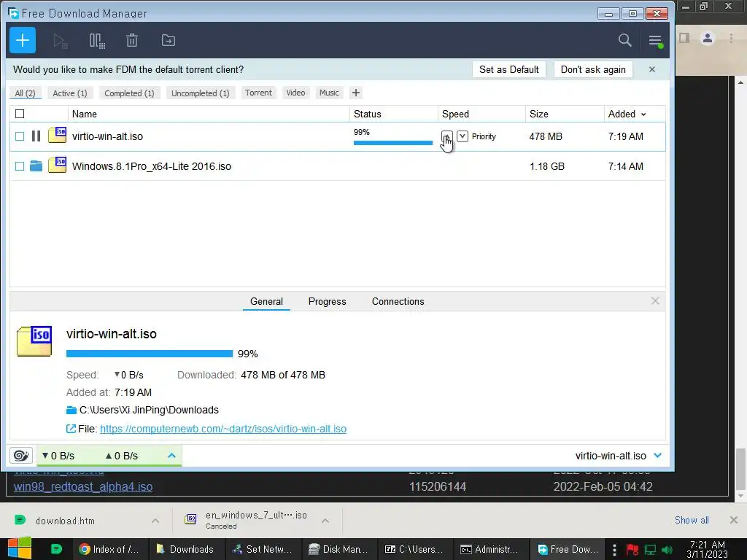747x560 pixels.
Task: Add a new download with plus button
Action: (x=23, y=41)
